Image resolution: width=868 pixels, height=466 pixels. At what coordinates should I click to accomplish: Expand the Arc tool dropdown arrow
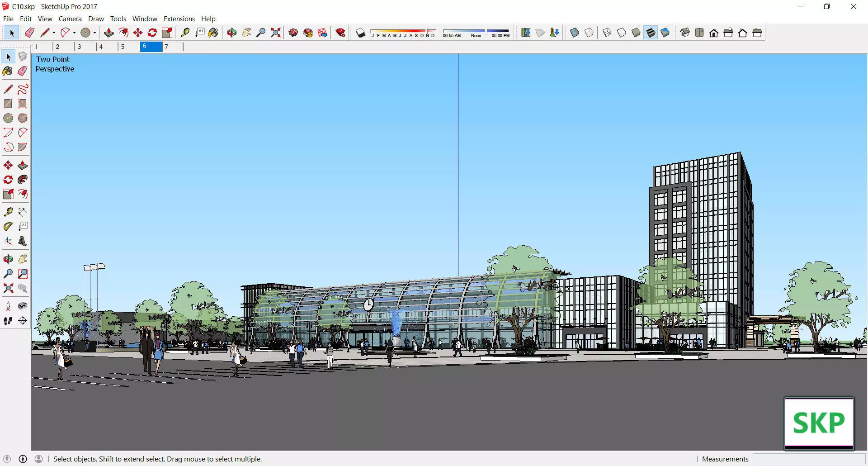click(x=74, y=33)
